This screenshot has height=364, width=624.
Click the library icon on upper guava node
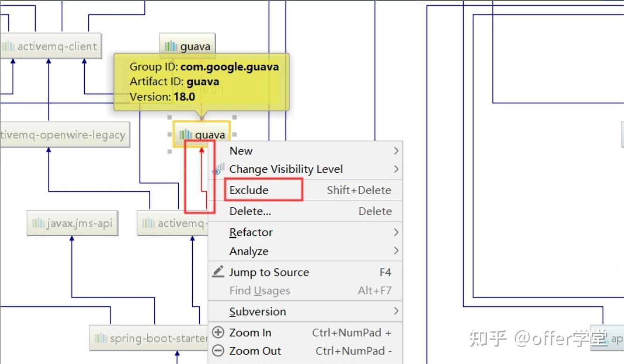(x=171, y=46)
